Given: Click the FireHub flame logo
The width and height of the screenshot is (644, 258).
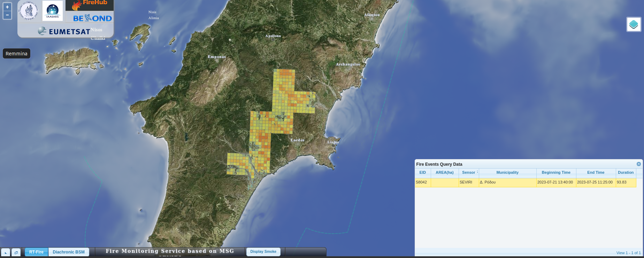Looking at the screenshot, I should [90, 5].
